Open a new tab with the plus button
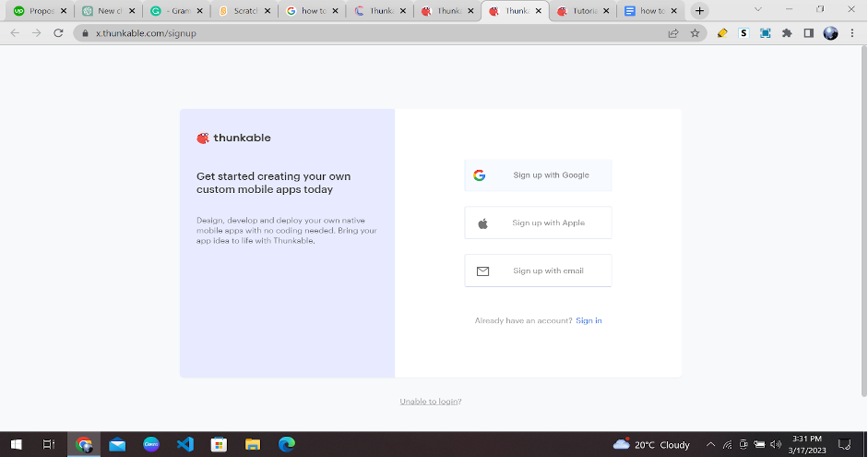This screenshot has height=457, width=868. tap(700, 10)
